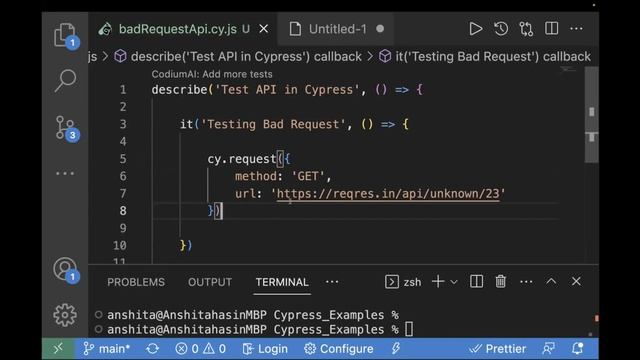The height and width of the screenshot is (360, 640).
Task: Split the editor right
Action: coord(551,29)
